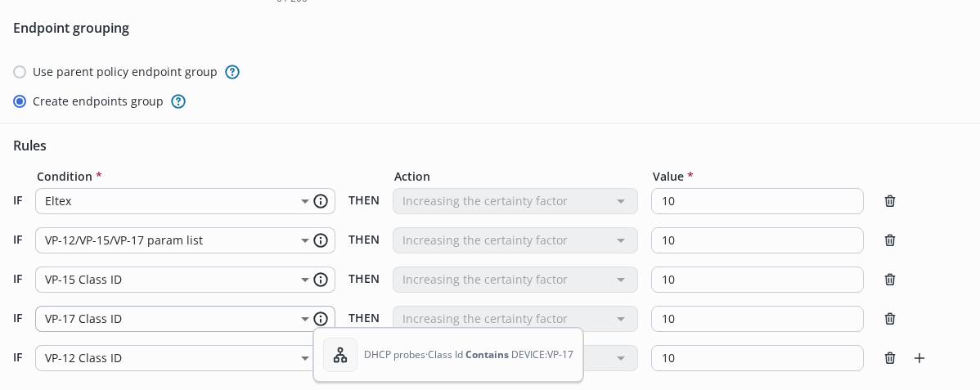Show info for VP-15 Class ID condition

point(321,280)
